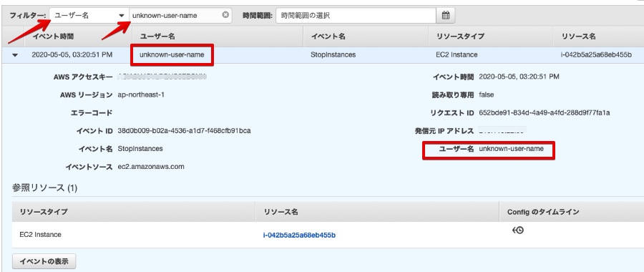Screen dimensions: 644x272
Task: Select event time 2020-05-05, 03:20:51 PM cell
Action: 72,54
